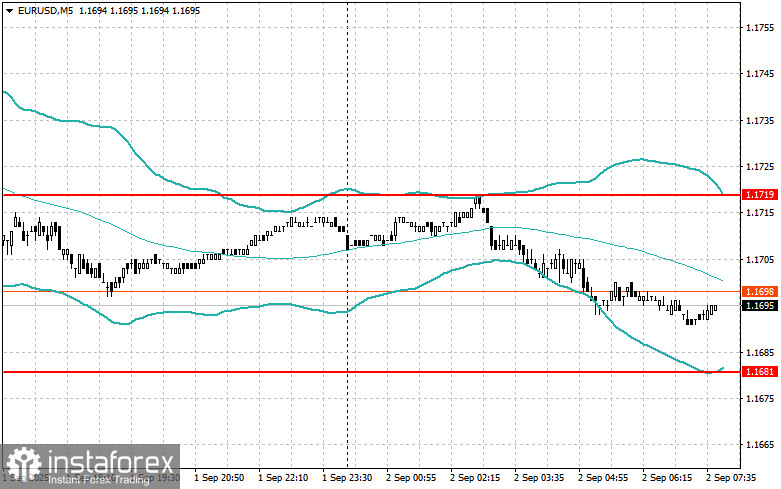Image resolution: width=781 pixels, height=489 pixels.
Task: Click the 1.1698 orange price label
Action: 760,291
